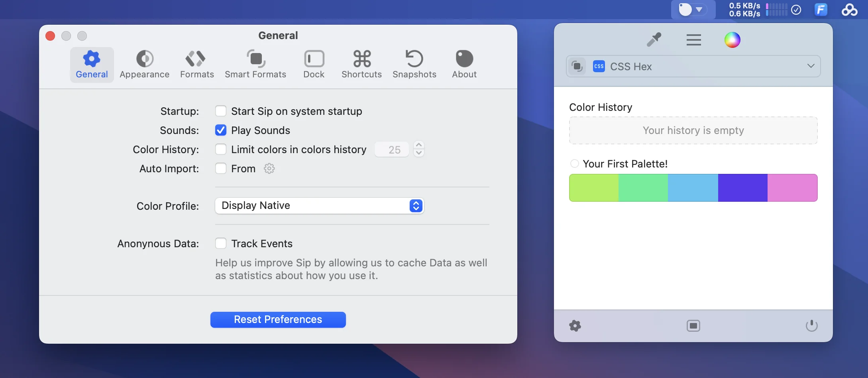Click the checkmark circle menu bar icon
868x378 pixels.
[796, 10]
